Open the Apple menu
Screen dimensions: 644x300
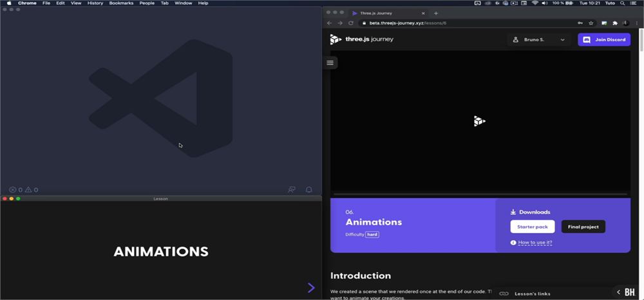pyautogui.click(x=9, y=3)
